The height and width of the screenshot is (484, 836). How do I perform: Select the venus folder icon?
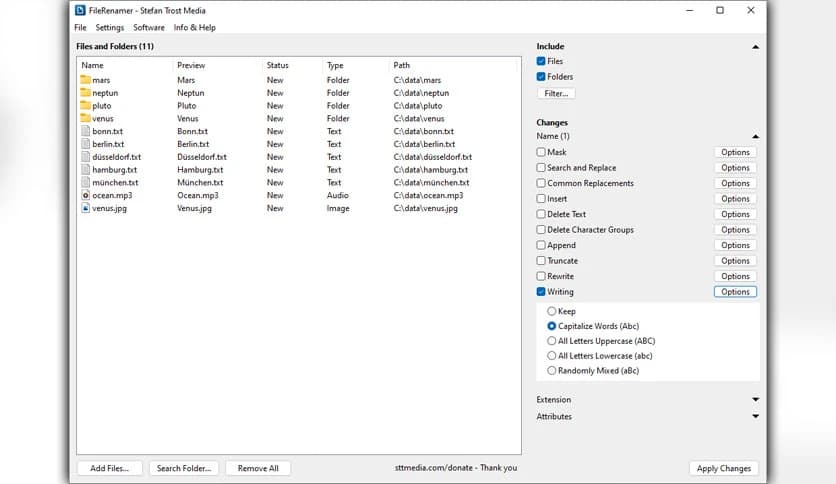point(85,118)
